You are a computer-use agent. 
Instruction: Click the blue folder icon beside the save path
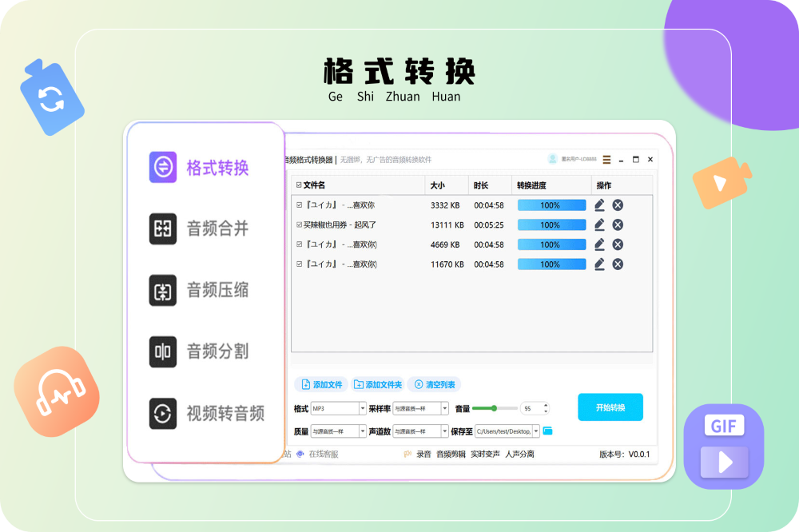pyautogui.click(x=547, y=431)
